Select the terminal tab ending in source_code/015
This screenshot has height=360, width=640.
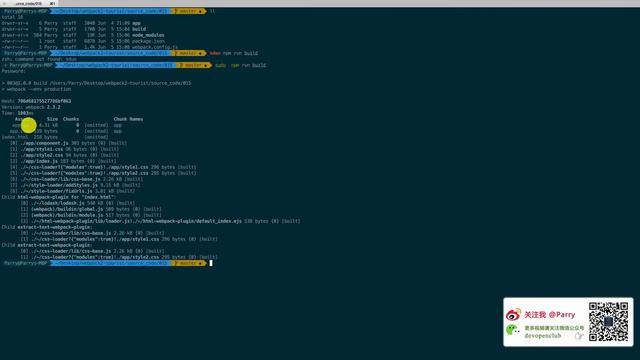[x=29, y=3]
